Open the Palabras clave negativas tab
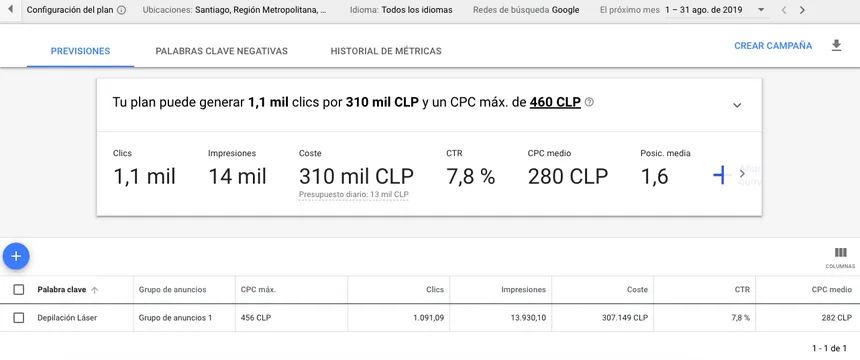Screen dimensions: 860x360 click(222, 51)
